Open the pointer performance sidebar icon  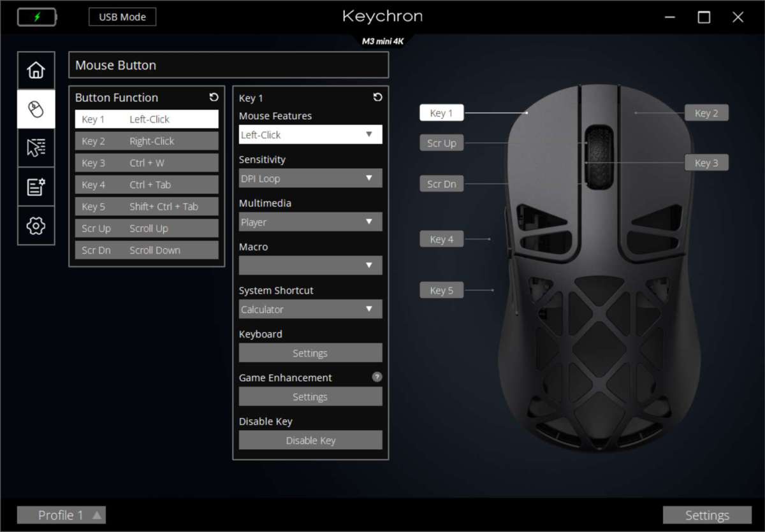coord(36,148)
